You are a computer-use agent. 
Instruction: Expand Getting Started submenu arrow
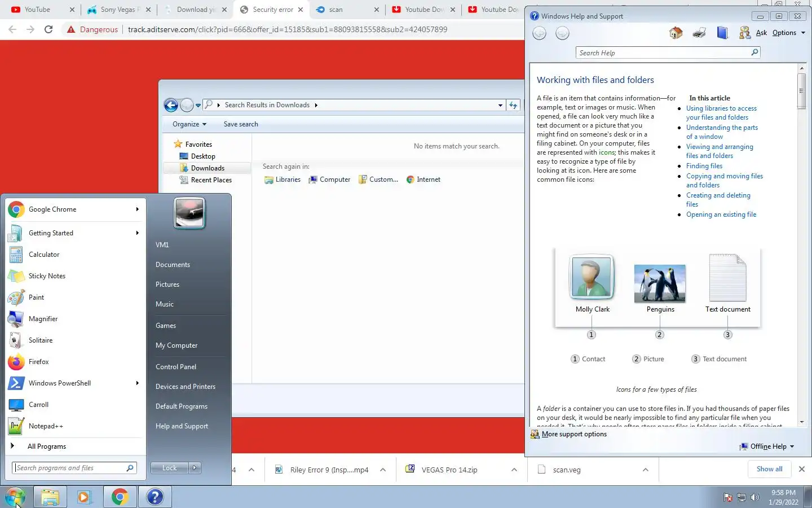click(x=137, y=233)
